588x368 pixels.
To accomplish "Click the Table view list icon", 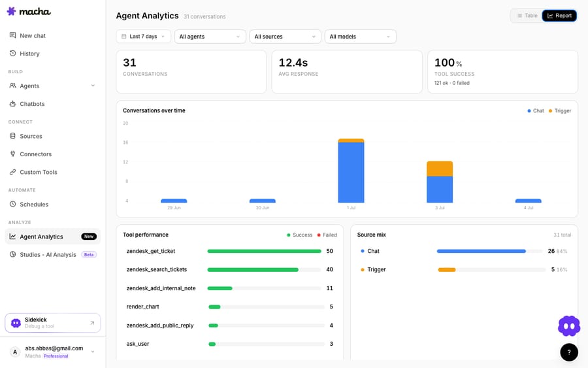I will point(520,16).
